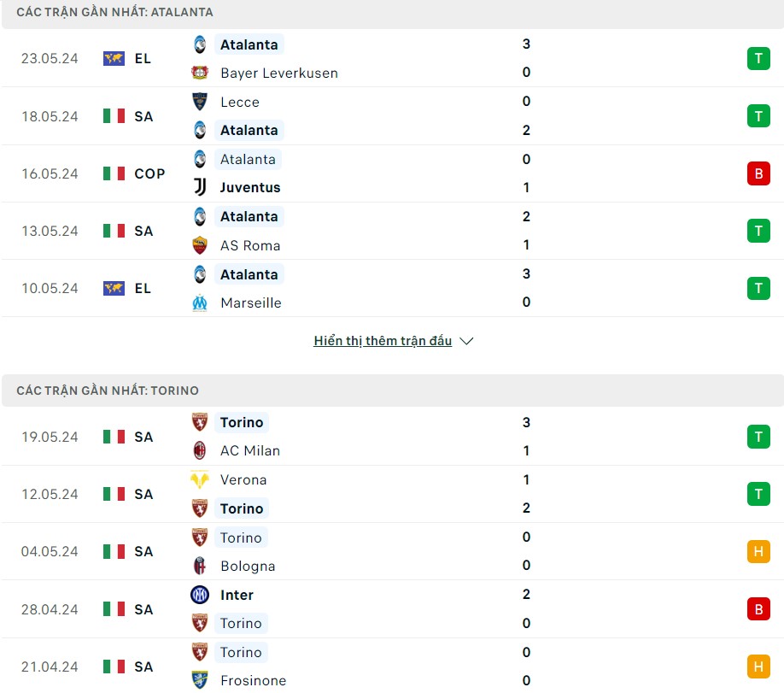Click the Bologna club crest
The image size is (784, 693).
point(200,566)
